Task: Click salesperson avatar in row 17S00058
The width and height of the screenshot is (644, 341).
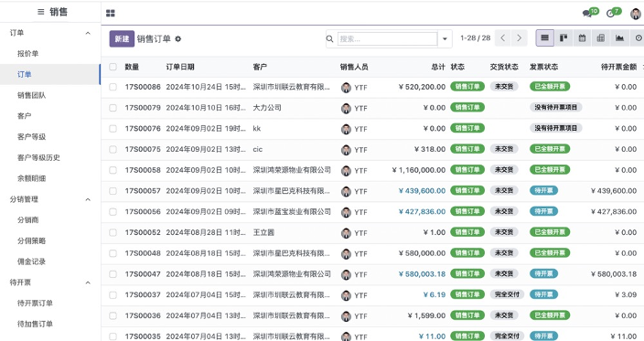Action: point(346,171)
